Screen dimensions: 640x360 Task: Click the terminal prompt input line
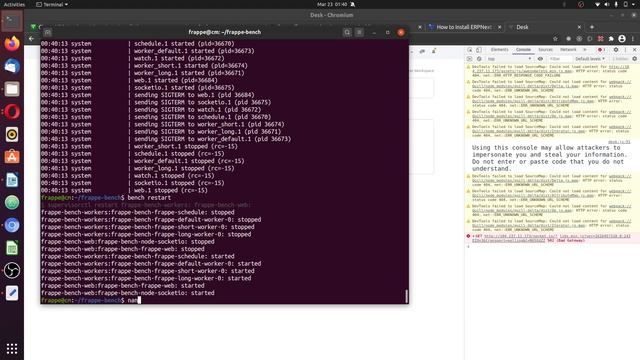(x=224, y=300)
